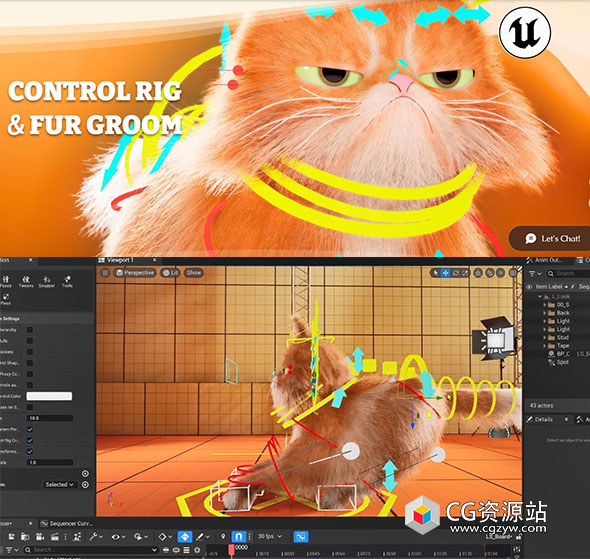Image resolution: width=590 pixels, height=559 pixels.
Task: Open the viewport options hamburger menu
Action: (105, 273)
